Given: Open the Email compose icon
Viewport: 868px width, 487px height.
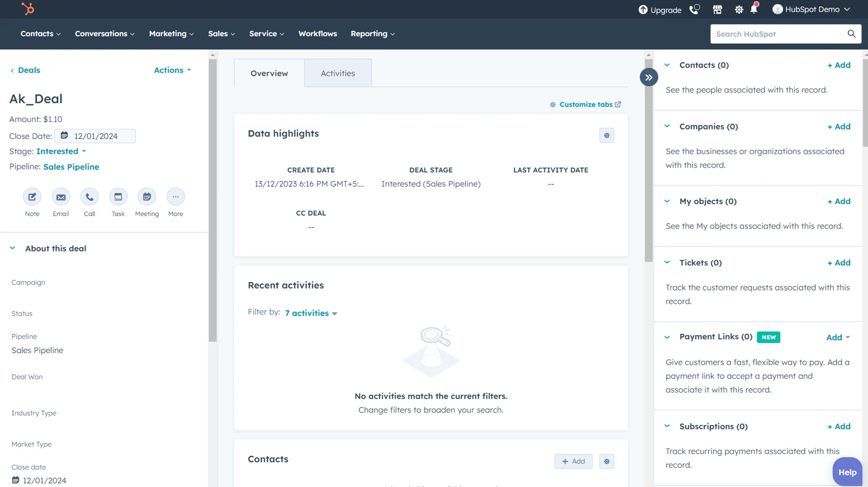Looking at the screenshot, I should click(61, 197).
